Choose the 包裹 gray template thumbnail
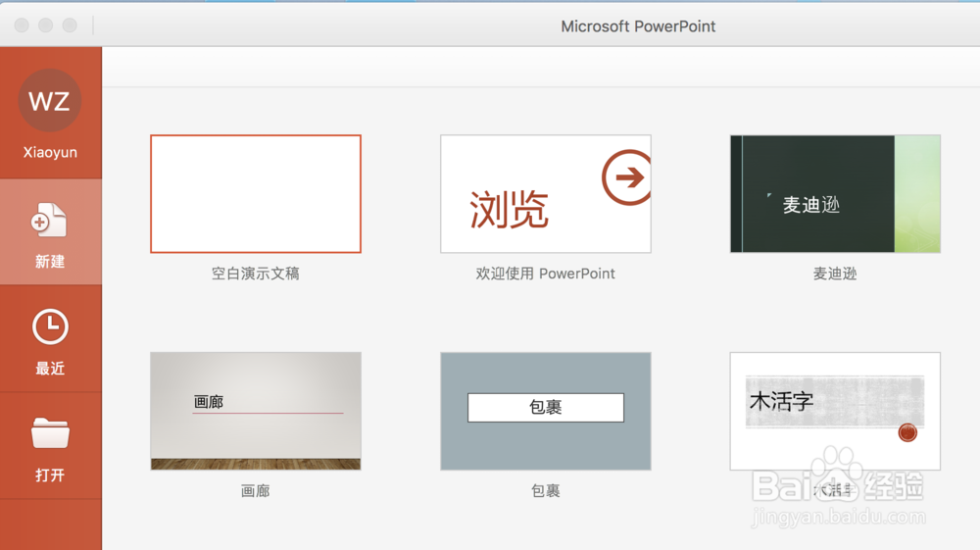980x550 pixels. [546, 411]
